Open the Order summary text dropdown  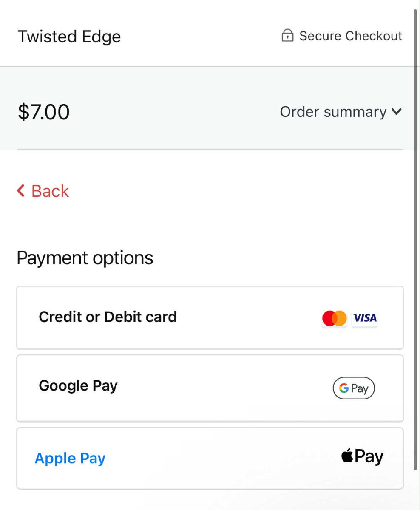[333, 112]
